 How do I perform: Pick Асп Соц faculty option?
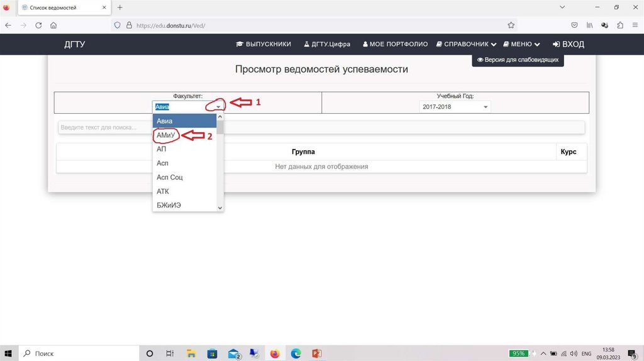(x=170, y=177)
